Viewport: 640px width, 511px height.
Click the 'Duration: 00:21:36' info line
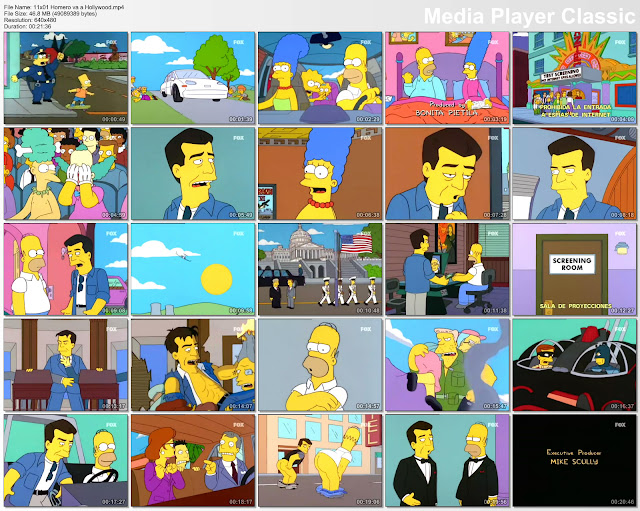[x=27, y=26]
